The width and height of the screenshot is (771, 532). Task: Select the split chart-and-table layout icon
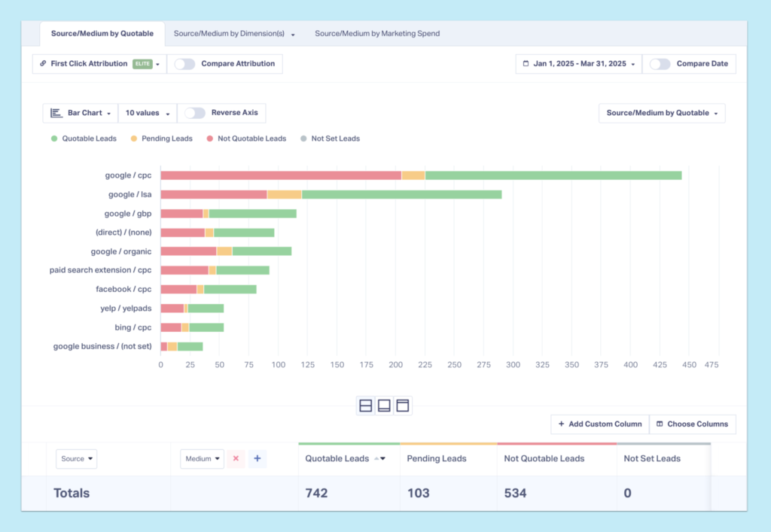tap(366, 405)
